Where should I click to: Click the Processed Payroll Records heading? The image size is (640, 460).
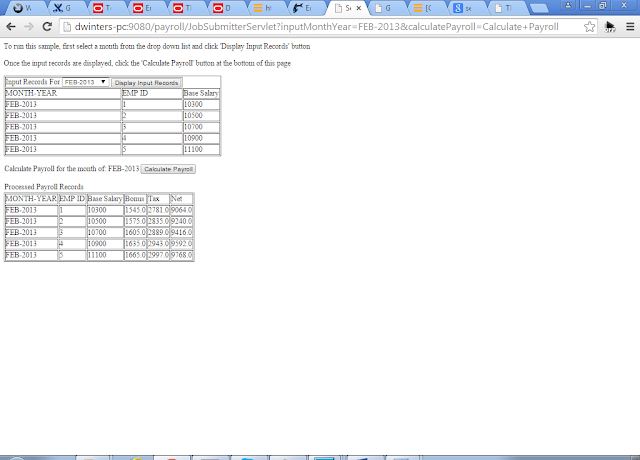[x=44, y=187]
